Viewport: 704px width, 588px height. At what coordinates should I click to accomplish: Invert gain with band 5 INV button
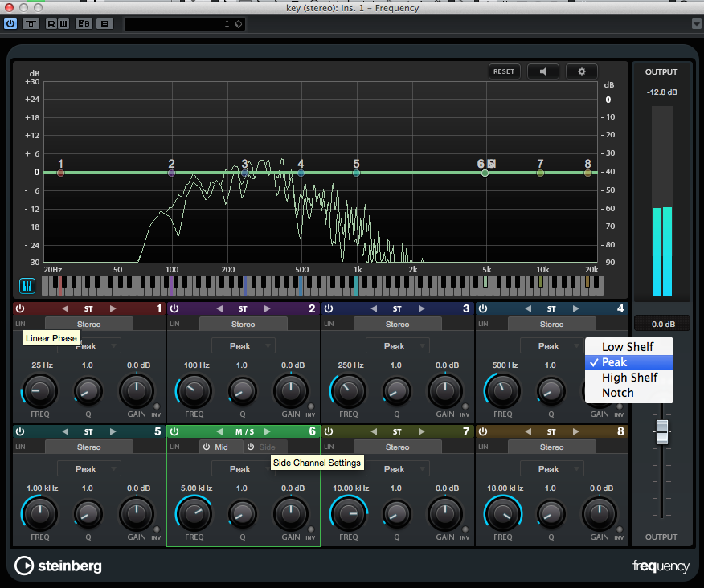(157, 529)
